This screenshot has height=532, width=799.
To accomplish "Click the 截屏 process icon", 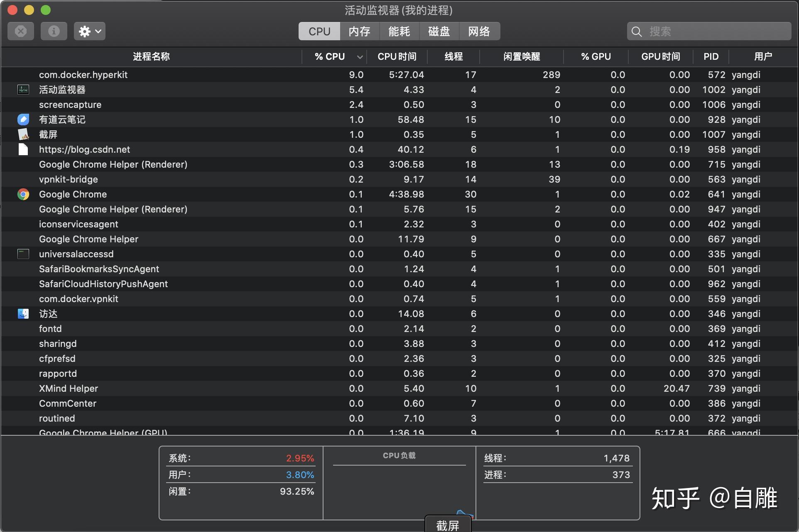I will pyautogui.click(x=23, y=134).
